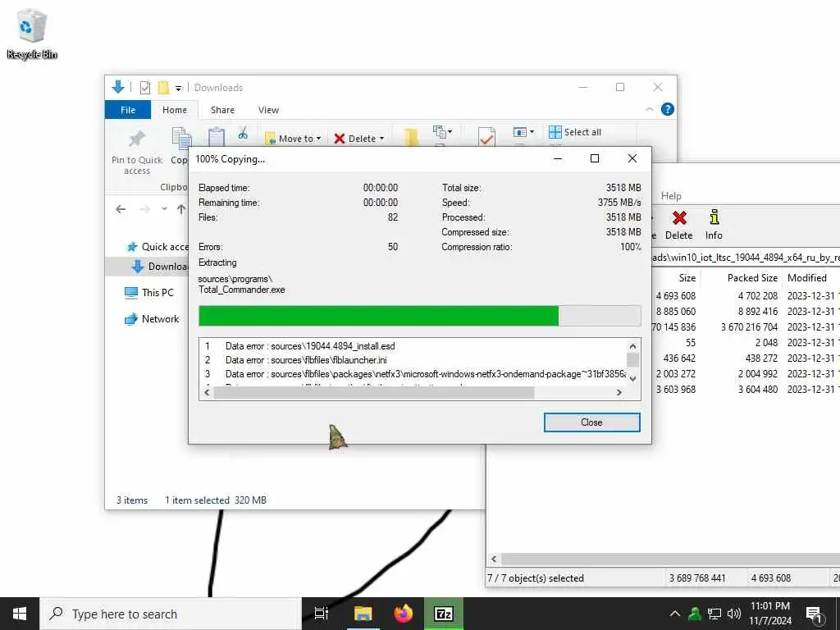The width and height of the screenshot is (840, 630).
Task: Open the Windows Start menu
Action: [20, 614]
